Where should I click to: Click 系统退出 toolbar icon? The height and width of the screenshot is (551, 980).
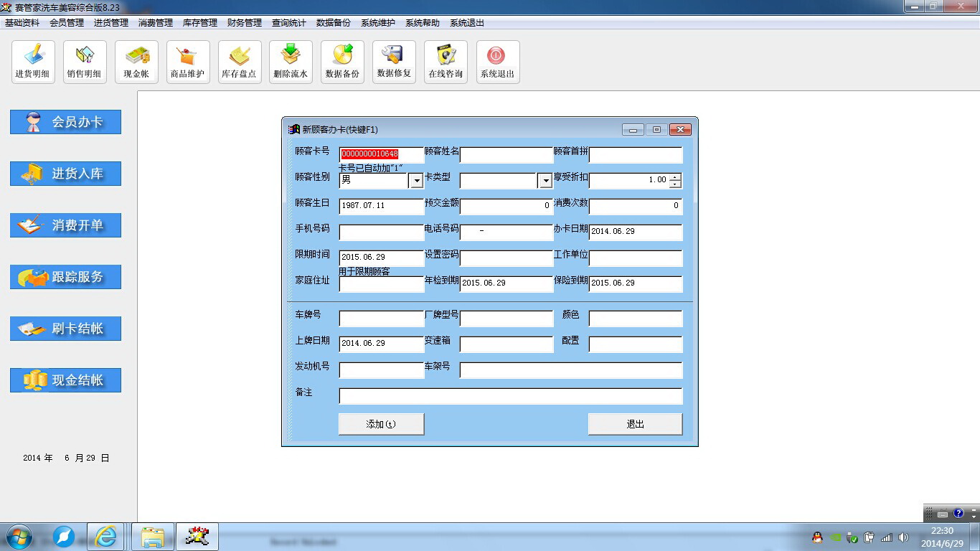coord(498,62)
